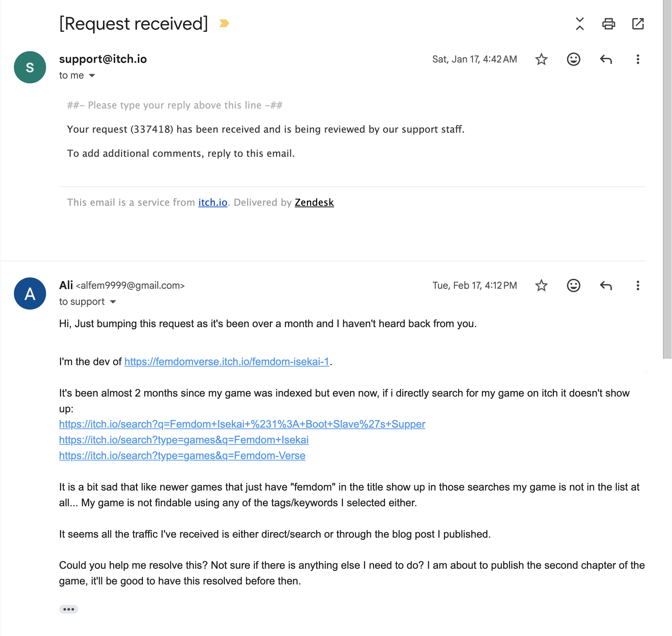Reply to Ali's message
The height and width of the screenshot is (636, 672).
tap(605, 285)
